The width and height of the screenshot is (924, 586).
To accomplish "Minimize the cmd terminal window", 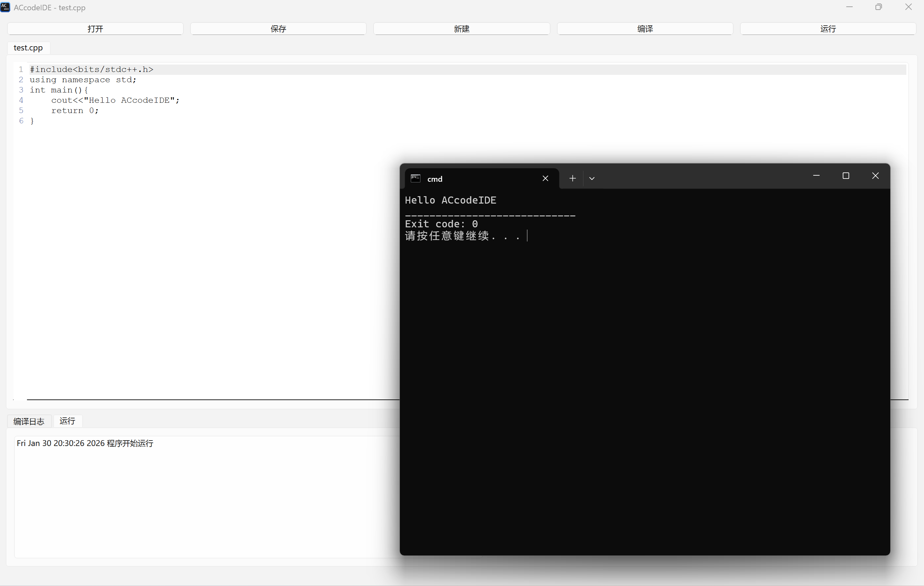I will 816,176.
